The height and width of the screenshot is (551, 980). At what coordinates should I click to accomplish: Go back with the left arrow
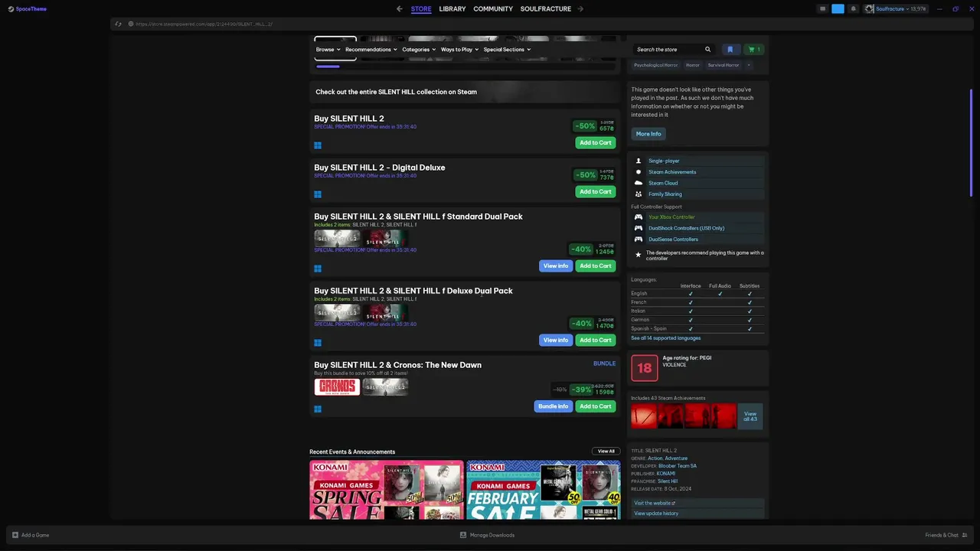point(400,8)
